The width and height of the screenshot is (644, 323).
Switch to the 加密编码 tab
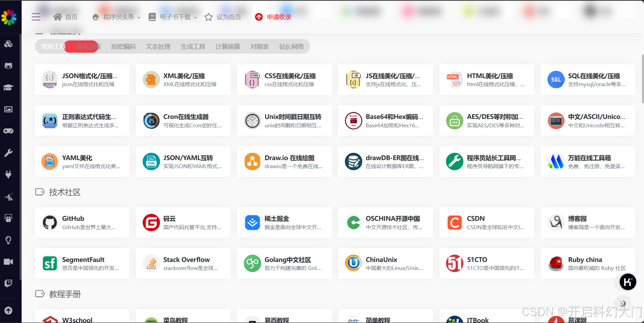(123, 47)
